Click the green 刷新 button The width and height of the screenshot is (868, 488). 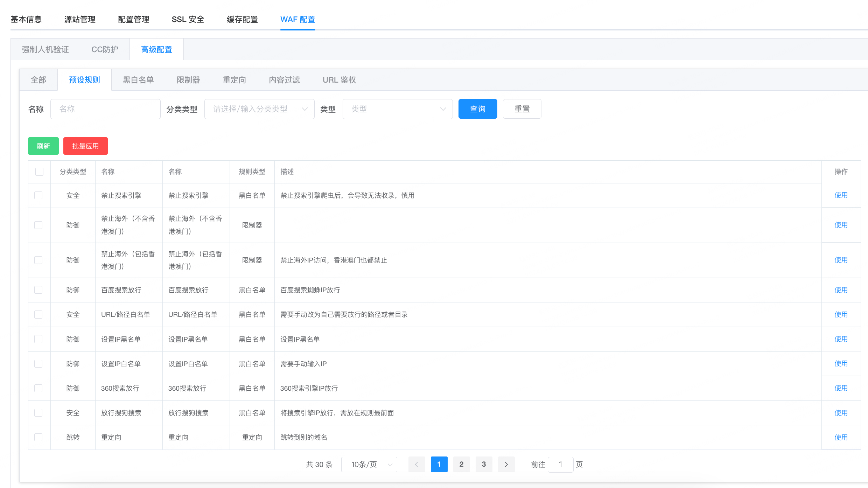tap(43, 146)
